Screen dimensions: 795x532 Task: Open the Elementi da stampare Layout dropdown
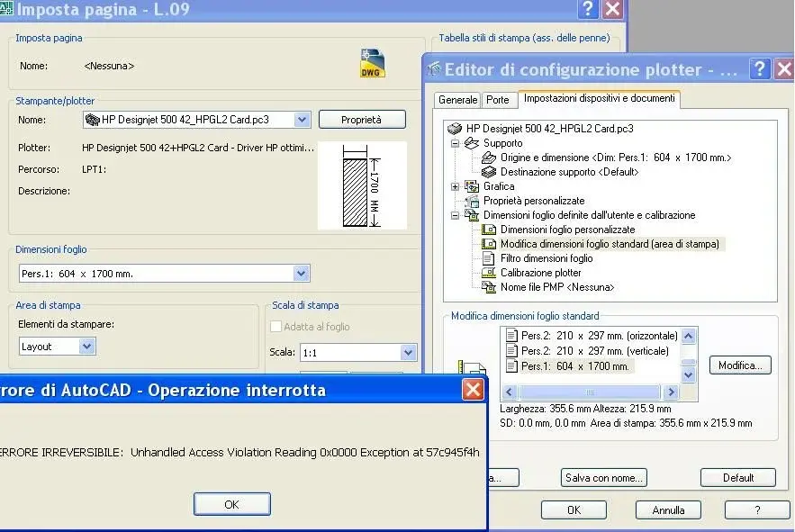click(86, 347)
